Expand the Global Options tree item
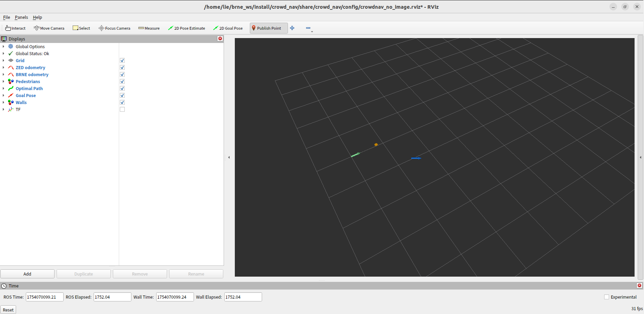The width and height of the screenshot is (644, 314). (x=3, y=46)
